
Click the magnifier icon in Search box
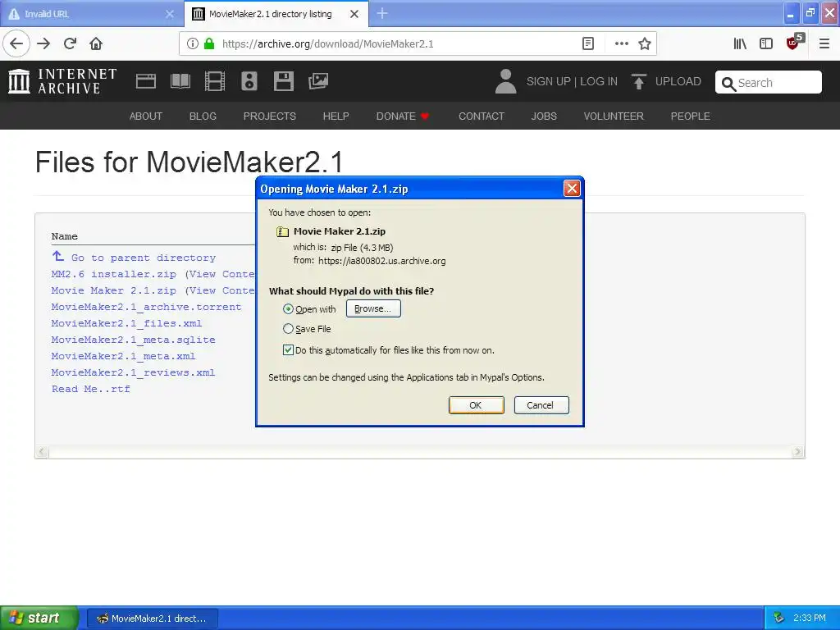[x=728, y=84]
